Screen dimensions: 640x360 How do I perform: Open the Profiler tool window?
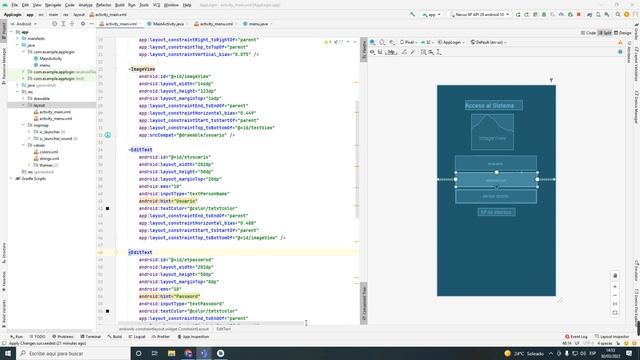(x=161, y=337)
